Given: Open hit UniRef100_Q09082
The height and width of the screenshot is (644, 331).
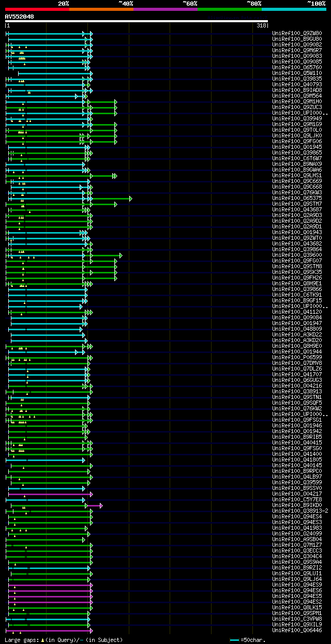Looking at the screenshot, I should pyautogui.click(x=297, y=45).
